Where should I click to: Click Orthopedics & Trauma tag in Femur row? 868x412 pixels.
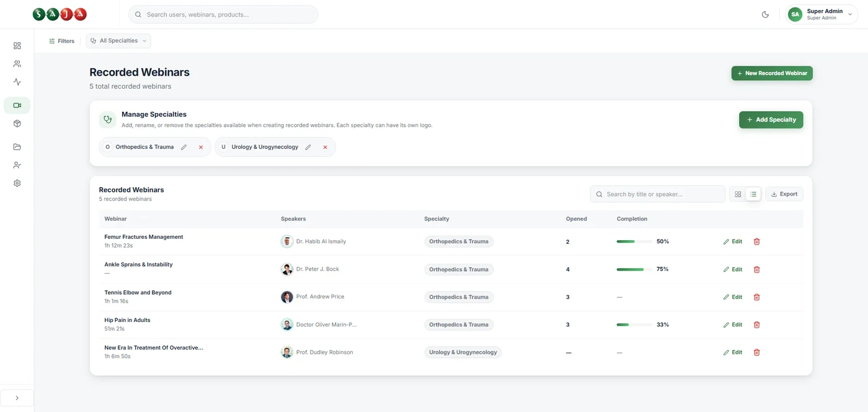[459, 241]
